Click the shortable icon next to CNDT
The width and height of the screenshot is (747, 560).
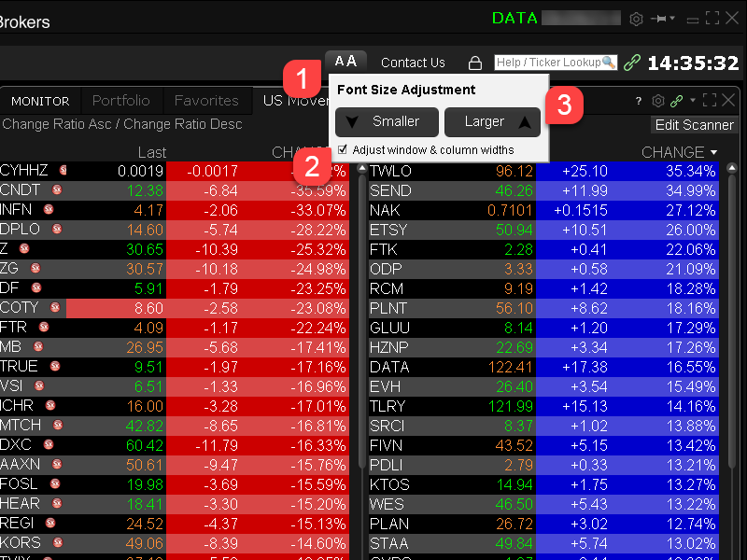point(57,189)
